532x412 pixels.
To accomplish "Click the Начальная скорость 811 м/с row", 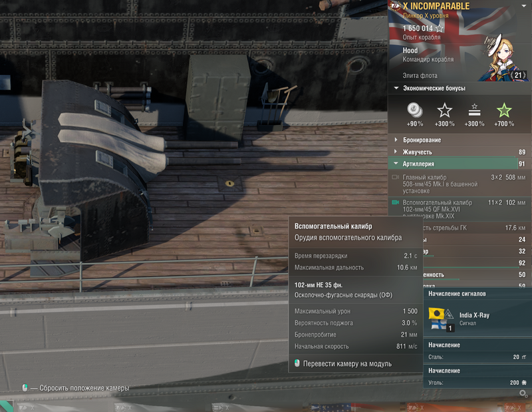I will click(x=356, y=347).
